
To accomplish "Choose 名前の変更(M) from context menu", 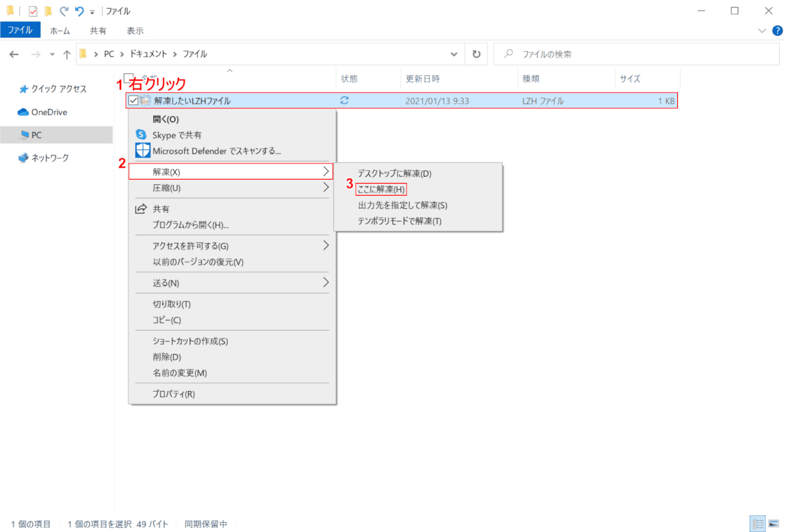I will click(232, 373).
